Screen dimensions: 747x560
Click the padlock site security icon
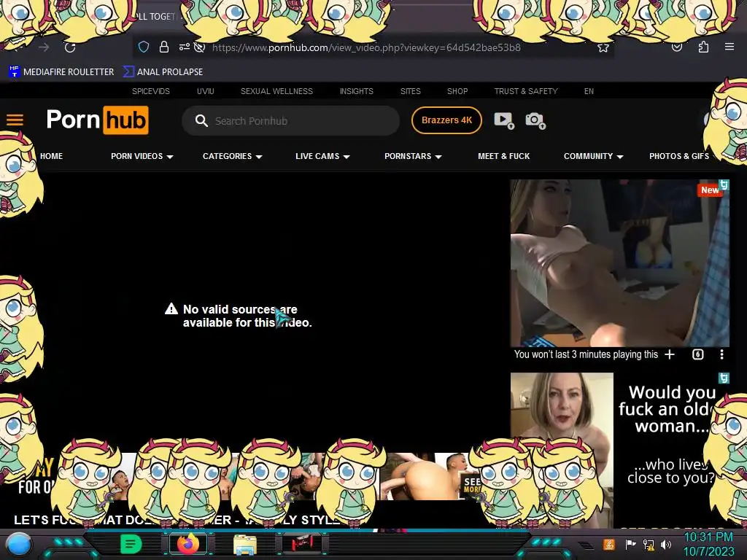click(x=164, y=47)
